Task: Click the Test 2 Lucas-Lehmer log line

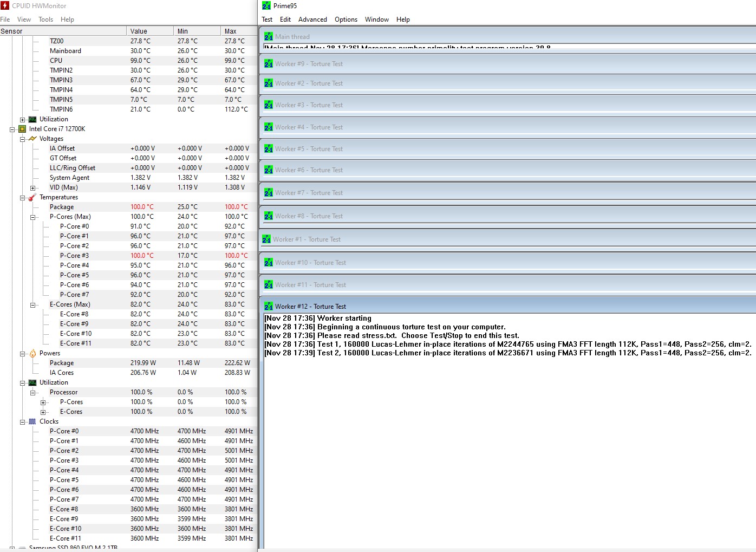Action: (508, 353)
